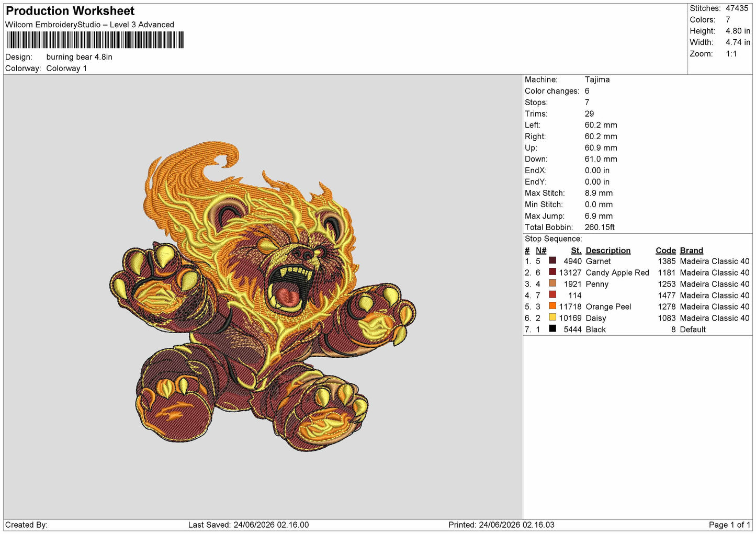Click the 'Candy Apple Red' description text
756x534 pixels.
(617, 273)
